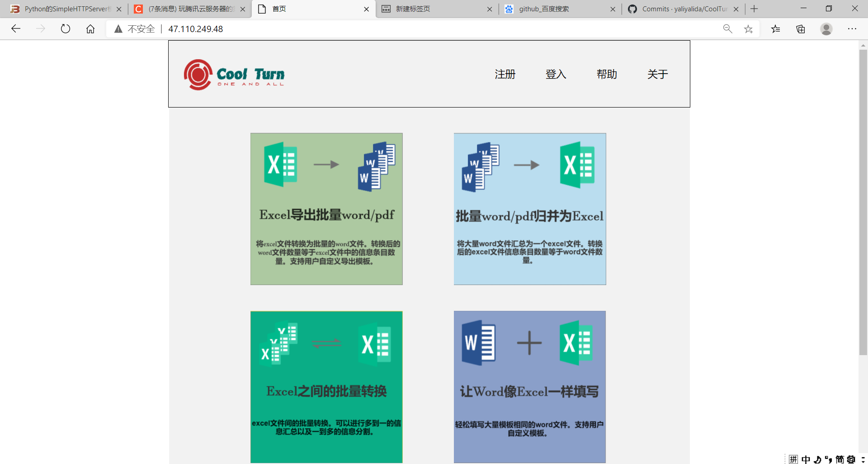Open the 登入 (login) link

tap(556, 74)
